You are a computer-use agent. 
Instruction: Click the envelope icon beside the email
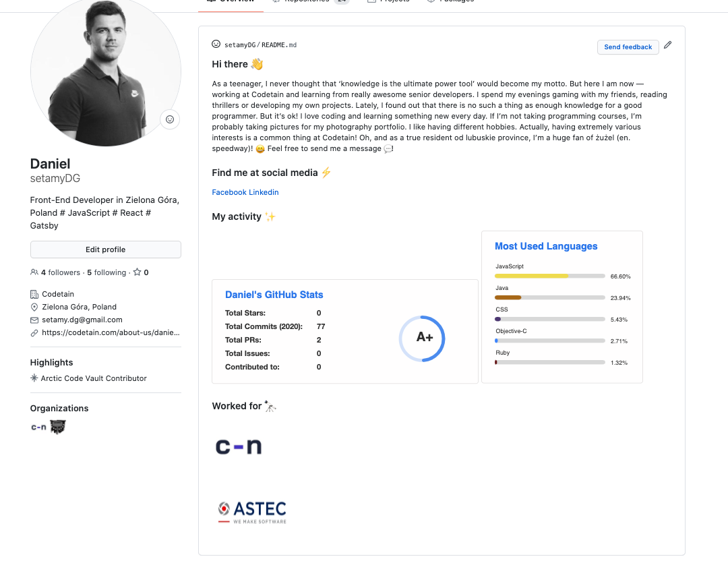34,320
